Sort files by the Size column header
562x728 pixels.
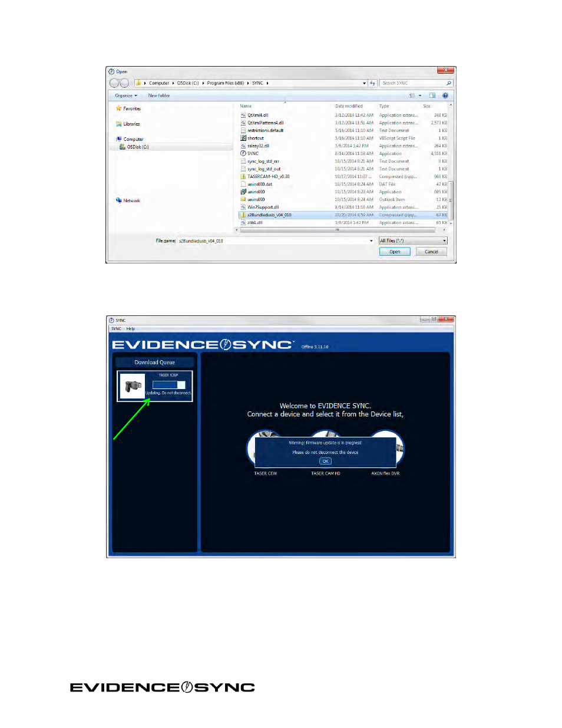(x=427, y=106)
